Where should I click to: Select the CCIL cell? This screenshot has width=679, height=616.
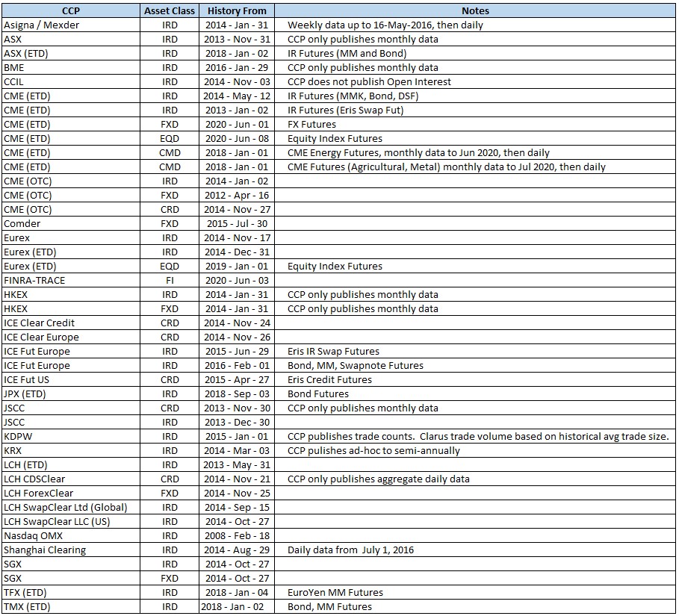pos(70,82)
